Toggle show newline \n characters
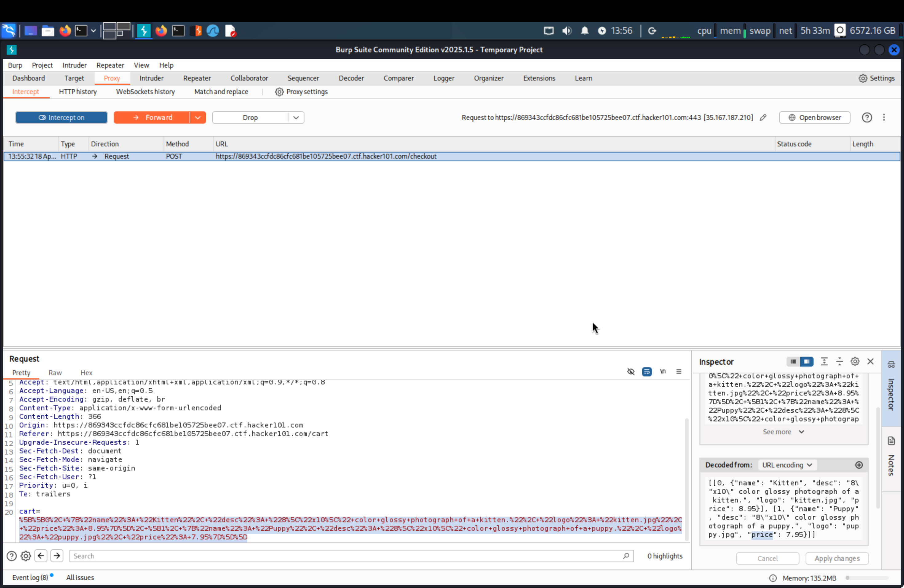The image size is (904, 588). coord(662,371)
